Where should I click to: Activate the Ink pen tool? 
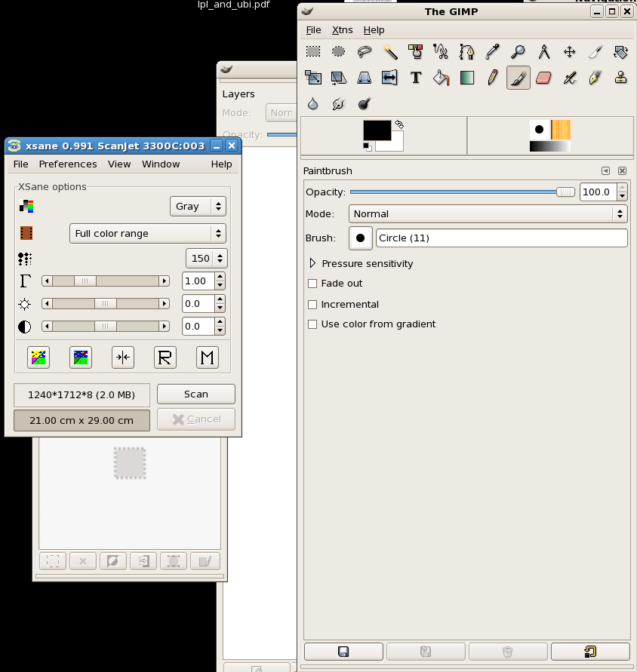pos(595,78)
